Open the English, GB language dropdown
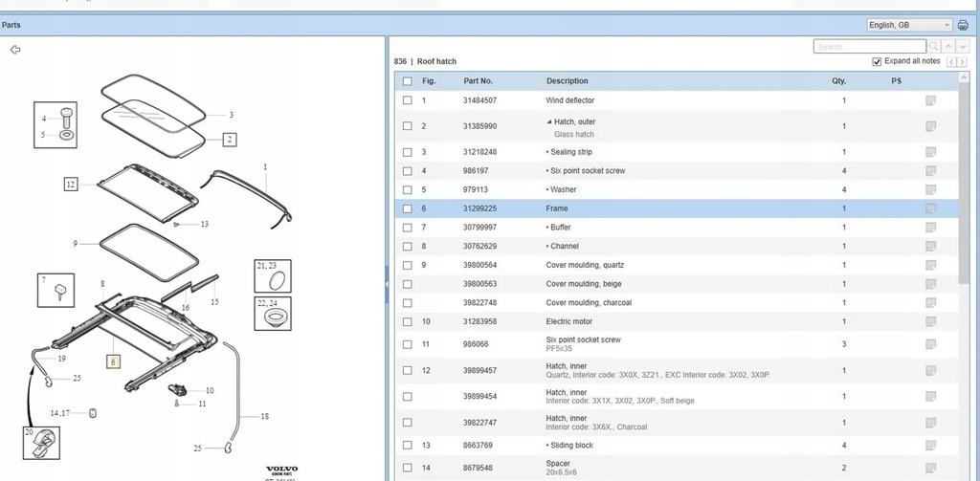Image resolution: width=980 pixels, height=481 pixels. [908, 25]
